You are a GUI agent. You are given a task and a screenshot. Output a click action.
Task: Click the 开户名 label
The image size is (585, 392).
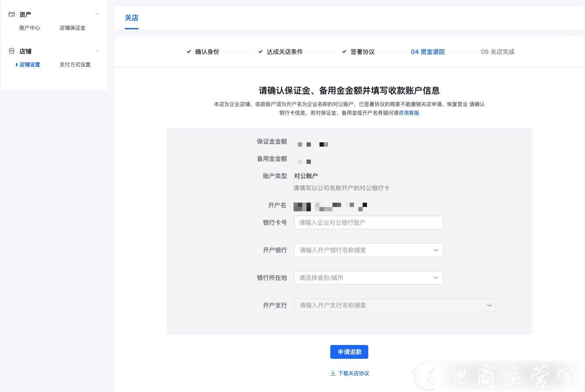(277, 205)
